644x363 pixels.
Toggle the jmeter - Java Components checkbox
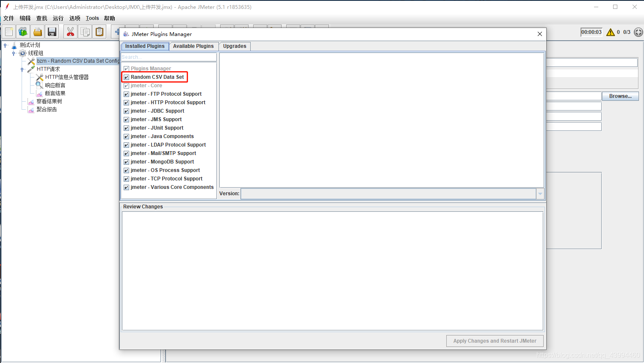click(x=127, y=136)
